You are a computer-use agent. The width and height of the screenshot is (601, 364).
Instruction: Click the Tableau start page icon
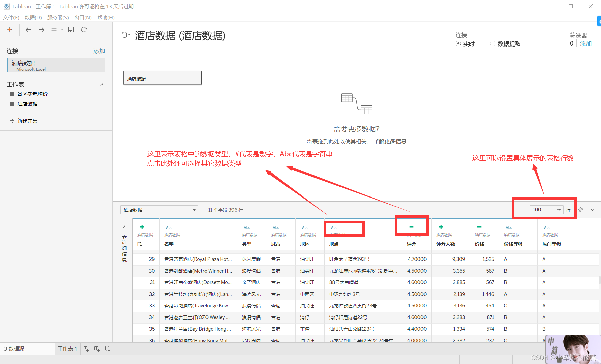point(10,30)
